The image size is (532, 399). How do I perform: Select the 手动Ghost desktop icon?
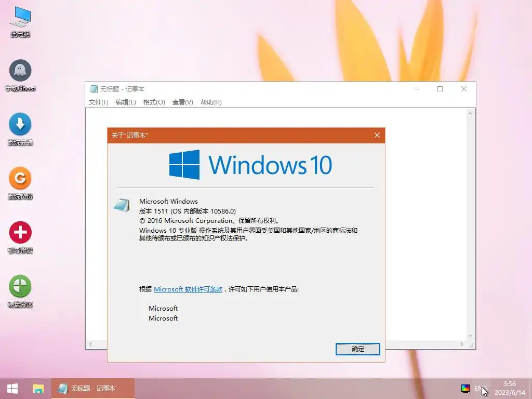[x=20, y=75]
